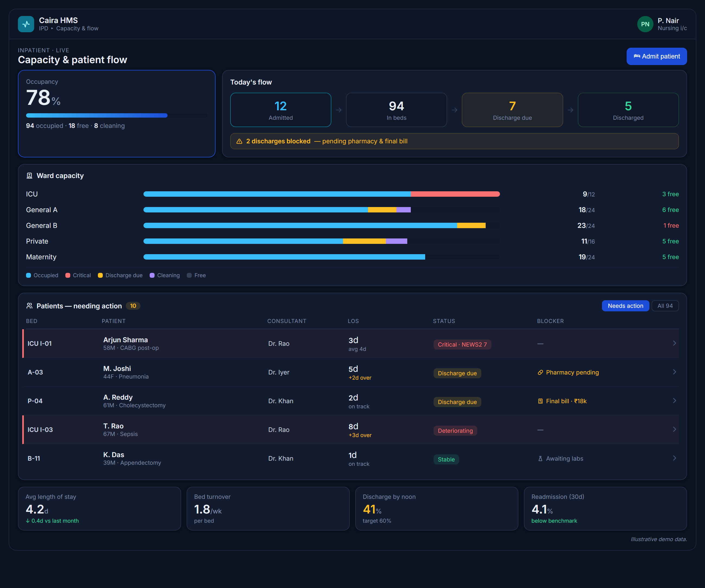Open the Readmission (30d) card
The width and height of the screenshot is (705, 588).
[605, 509]
